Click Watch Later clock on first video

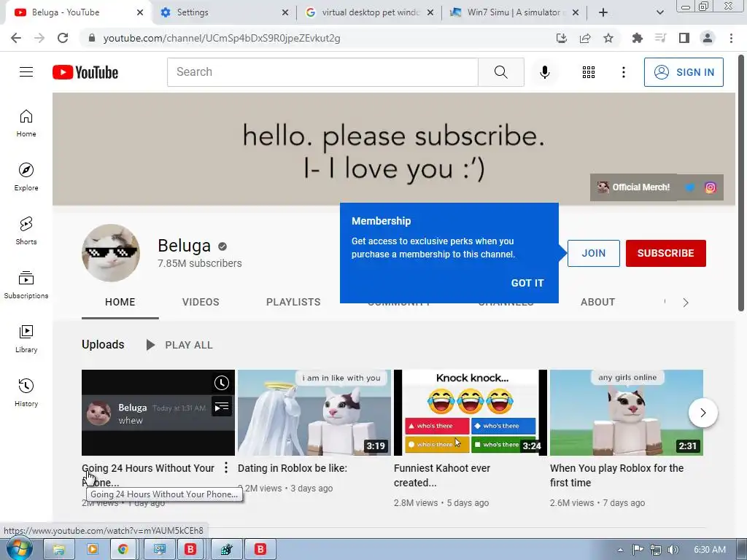222,383
